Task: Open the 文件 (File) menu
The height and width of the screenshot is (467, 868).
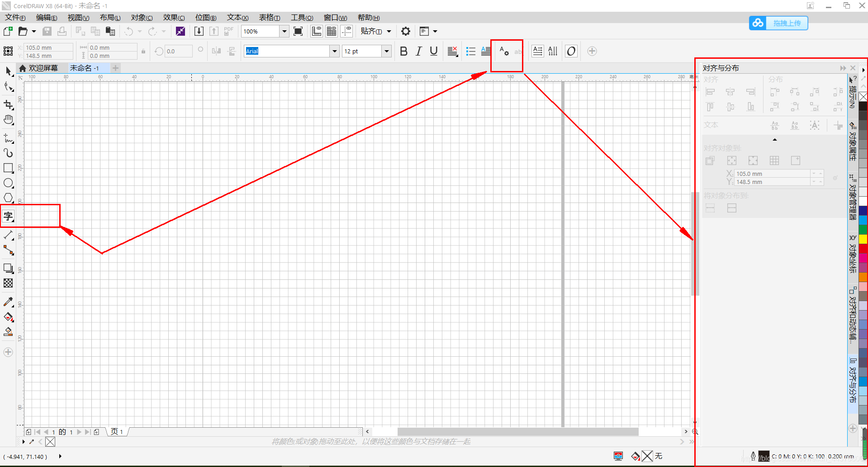Action: tap(15, 17)
